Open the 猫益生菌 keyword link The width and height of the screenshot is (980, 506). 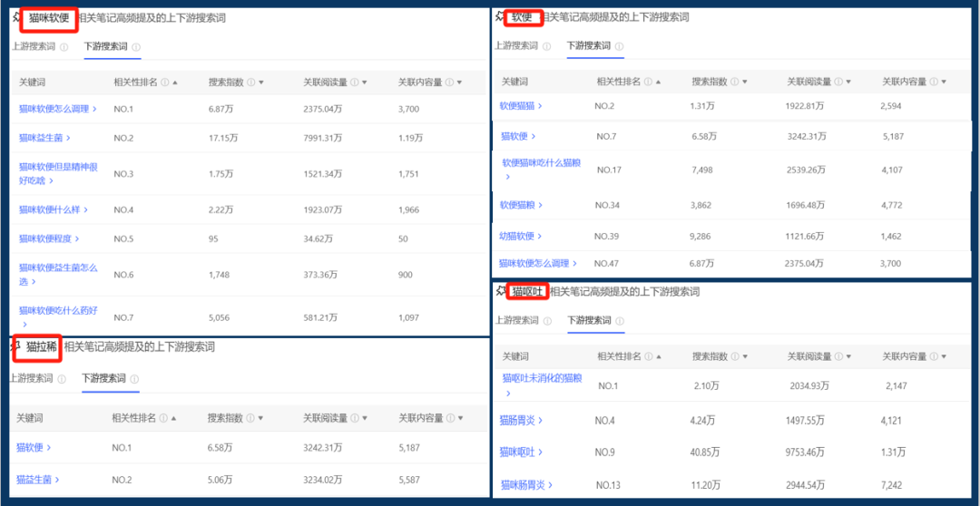coord(37,480)
